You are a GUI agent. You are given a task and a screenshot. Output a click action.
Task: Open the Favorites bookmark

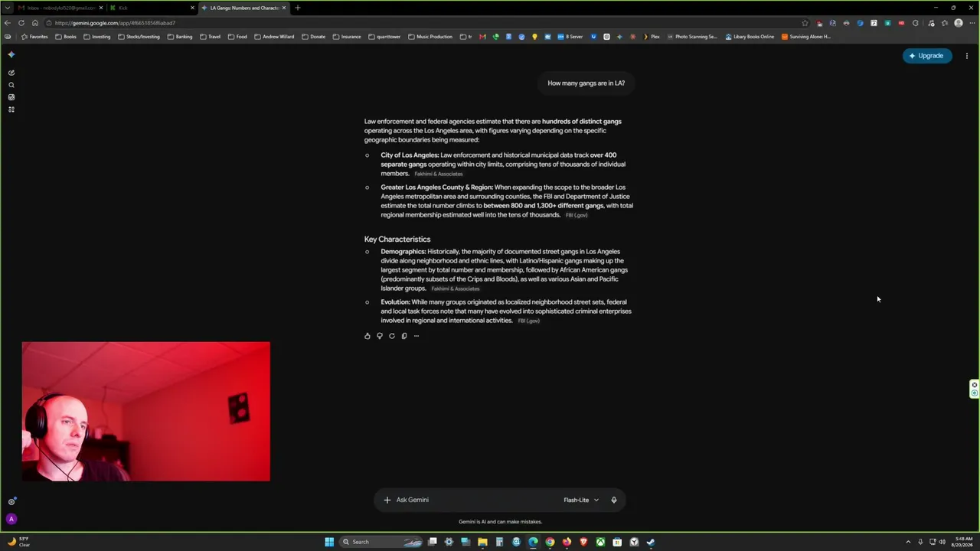click(34, 37)
